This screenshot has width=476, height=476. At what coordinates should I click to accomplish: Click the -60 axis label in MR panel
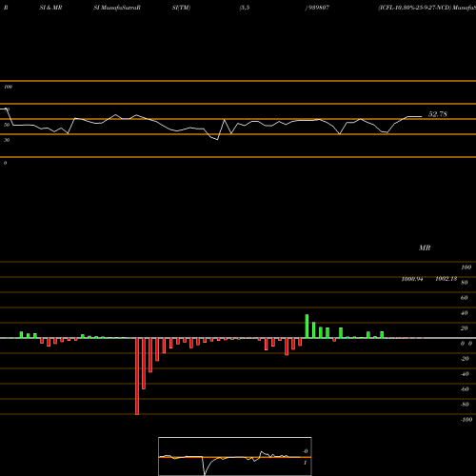click(x=465, y=389)
